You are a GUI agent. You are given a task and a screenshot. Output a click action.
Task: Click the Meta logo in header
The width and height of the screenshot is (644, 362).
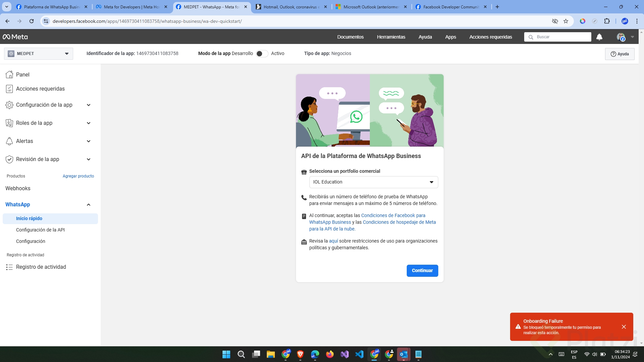pos(15,37)
